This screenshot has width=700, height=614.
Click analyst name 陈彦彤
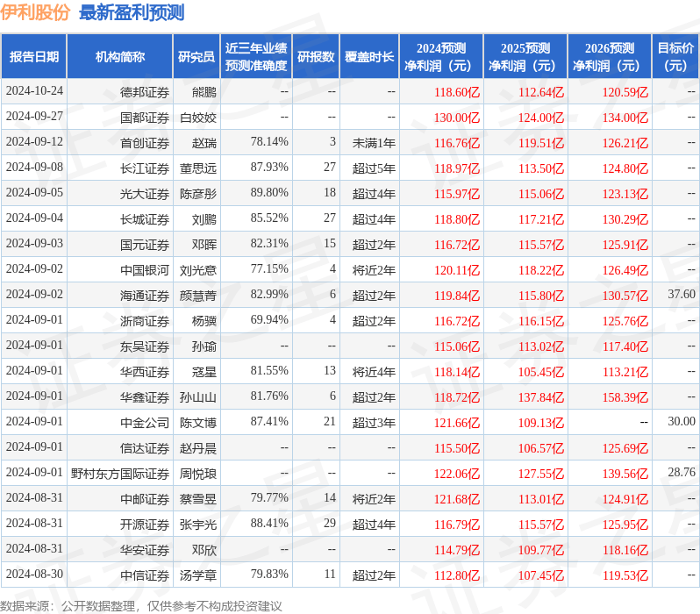(x=198, y=194)
